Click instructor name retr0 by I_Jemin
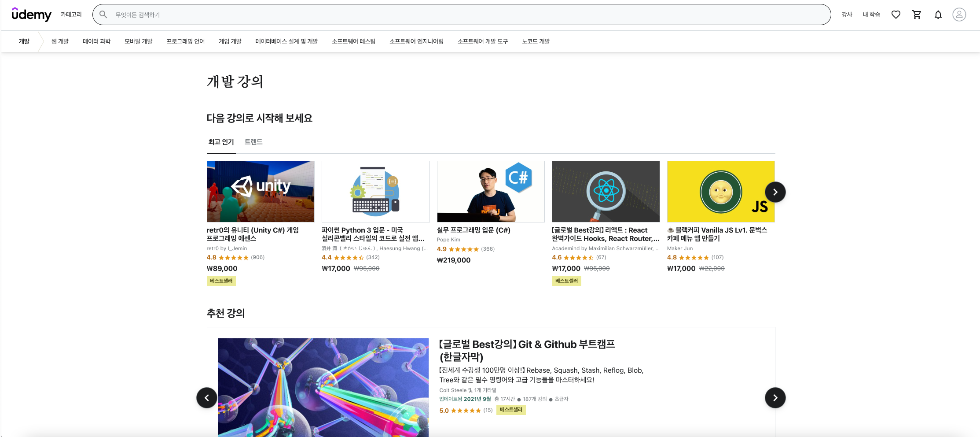The height and width of the screenshot is (437, 980). pos(227,248)
